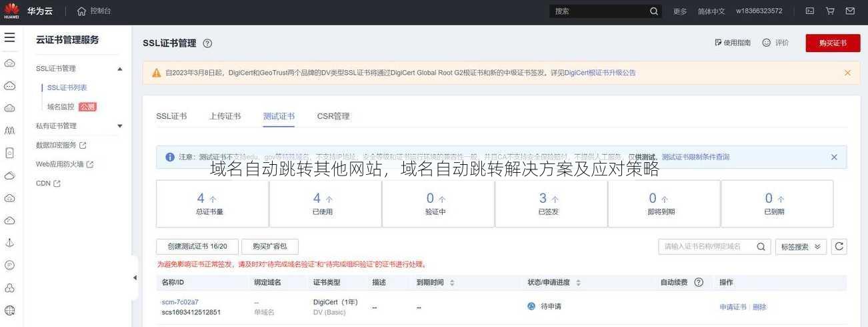Screen dimensions: 868x327
Task: Sort by 状态/申请进度 column arrows
Action: (x=578, y=283)
